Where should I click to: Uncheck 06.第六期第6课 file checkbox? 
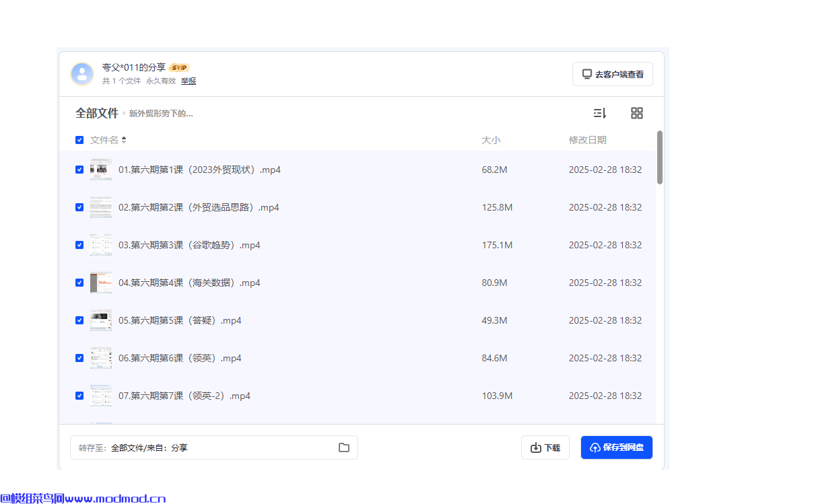point(79,358)
